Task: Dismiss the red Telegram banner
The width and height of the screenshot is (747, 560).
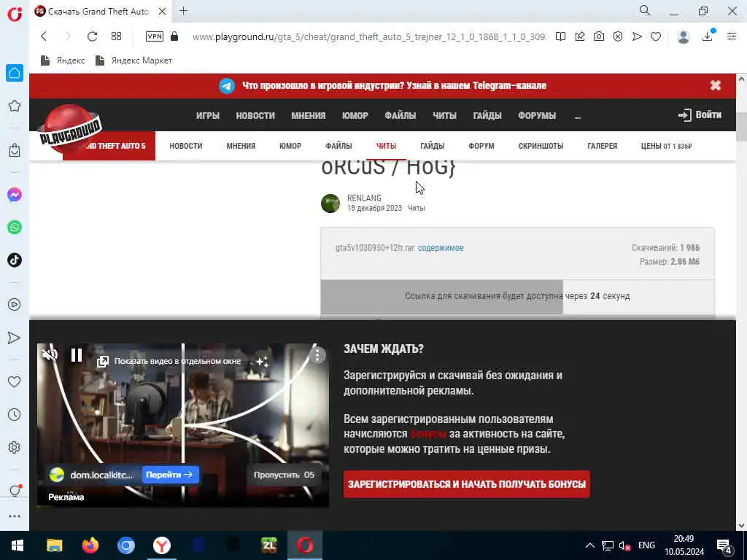Action: 715,85
